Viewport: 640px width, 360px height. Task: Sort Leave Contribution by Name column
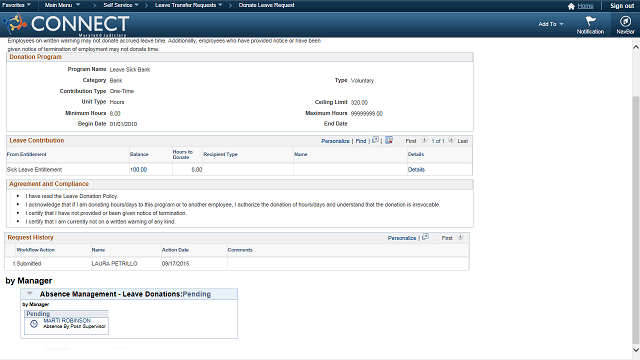[300, 154]
